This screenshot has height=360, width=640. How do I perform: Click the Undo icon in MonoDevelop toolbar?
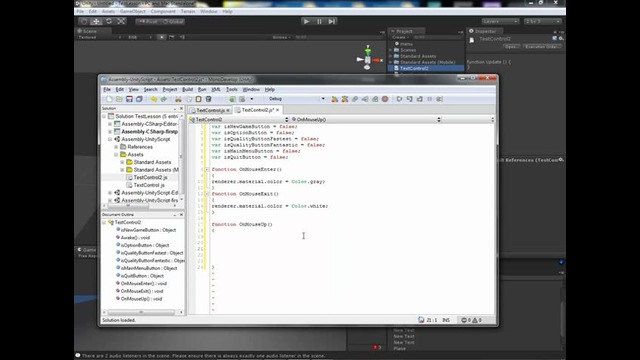(153, 99)
